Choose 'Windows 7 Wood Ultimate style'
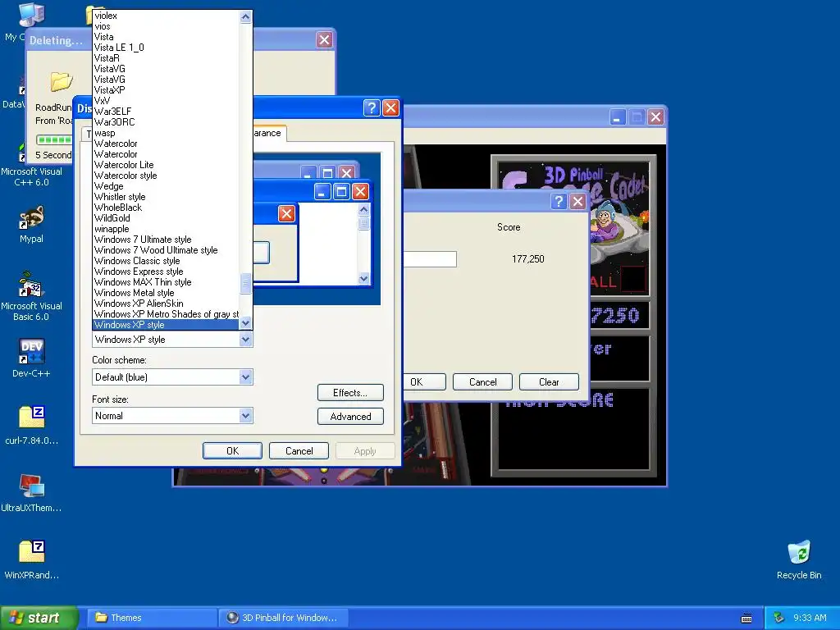Screen dimensions: 840x630 coord(166,250)
